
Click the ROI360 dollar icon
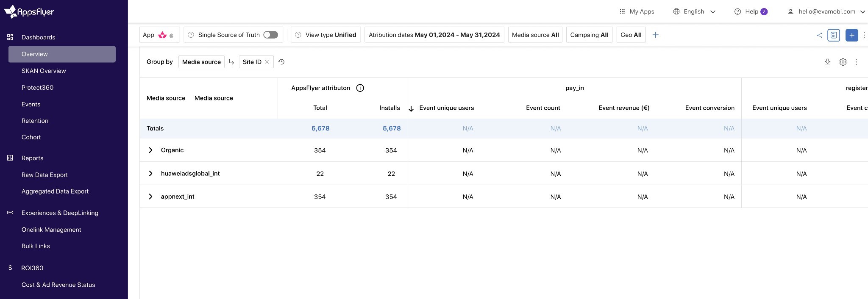click(x=10, y=268)
